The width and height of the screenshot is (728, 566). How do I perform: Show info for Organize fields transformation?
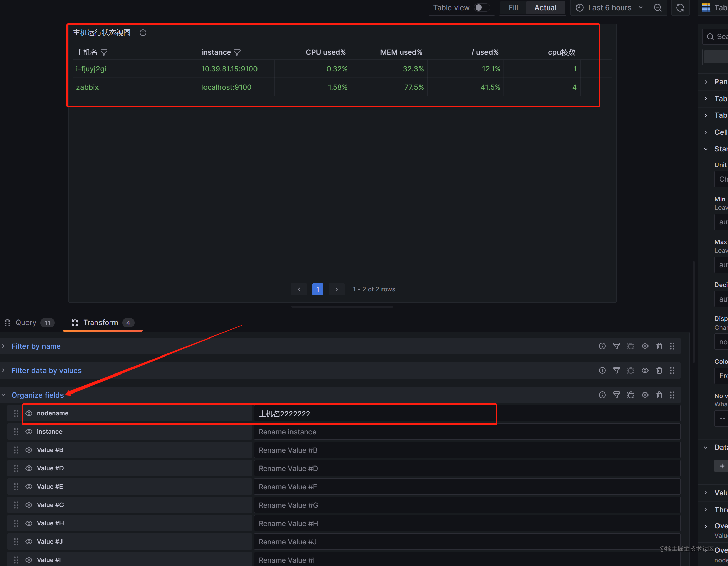[602, 395]
